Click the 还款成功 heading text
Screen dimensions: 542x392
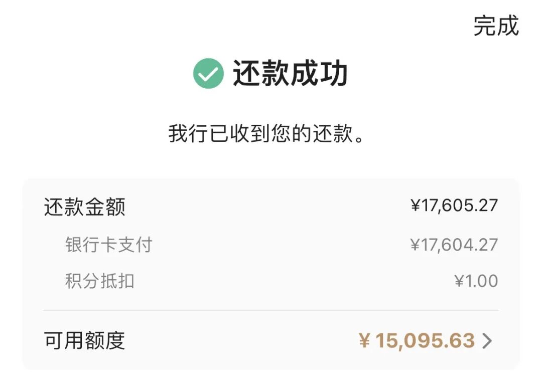point(290,74)
